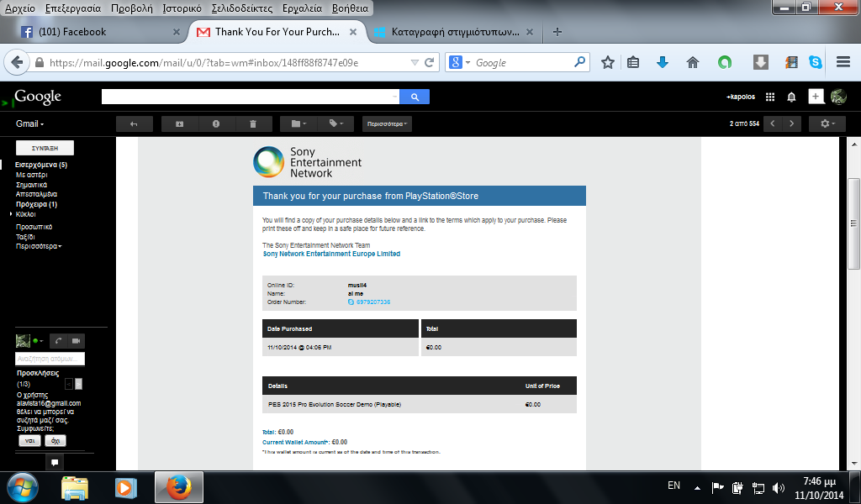
Task: Open Windows Explorer from taskbar
Action: [75, 487]
